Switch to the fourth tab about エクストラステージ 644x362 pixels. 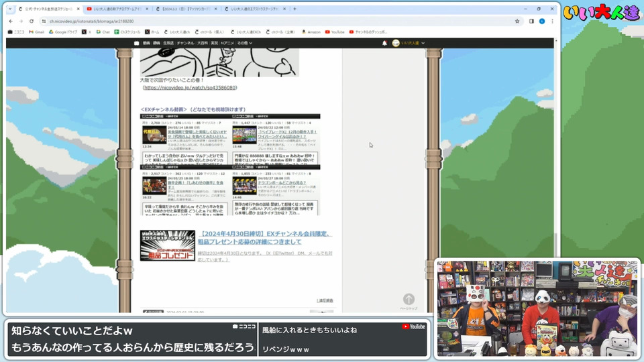click(x=255, y=9)
